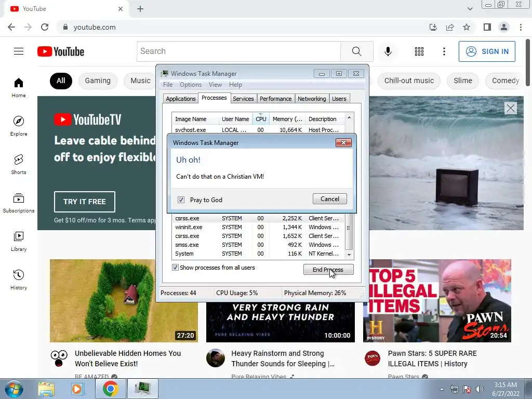Reload the YouTube page
The height and width of the screenshot is (399, 532).
[45, 27]
